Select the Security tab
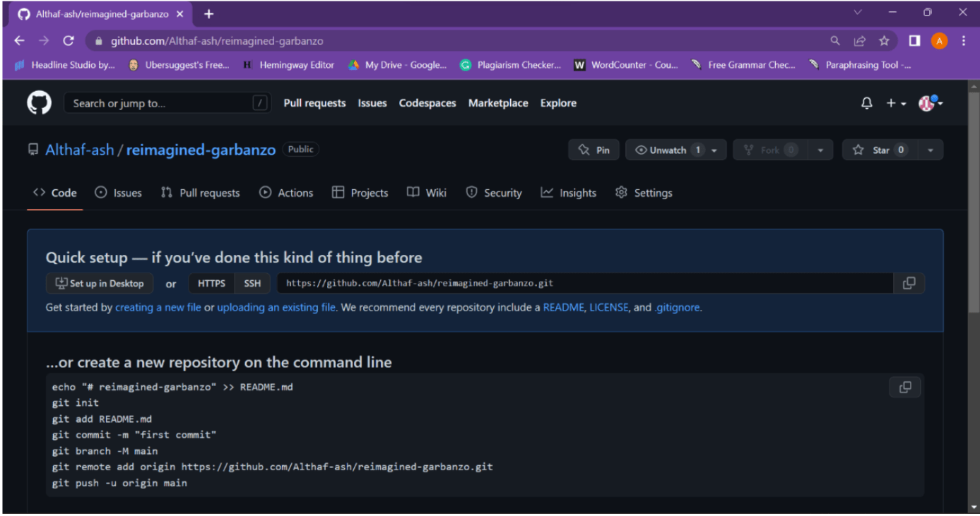The width and height of the screenshot is (980, 516). 494,193
